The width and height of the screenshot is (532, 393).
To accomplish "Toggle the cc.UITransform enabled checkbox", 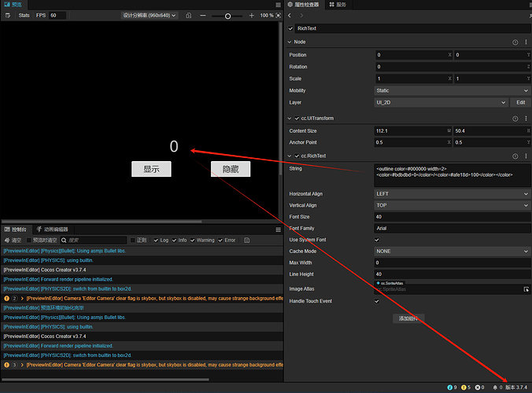I will click(297, 118).
